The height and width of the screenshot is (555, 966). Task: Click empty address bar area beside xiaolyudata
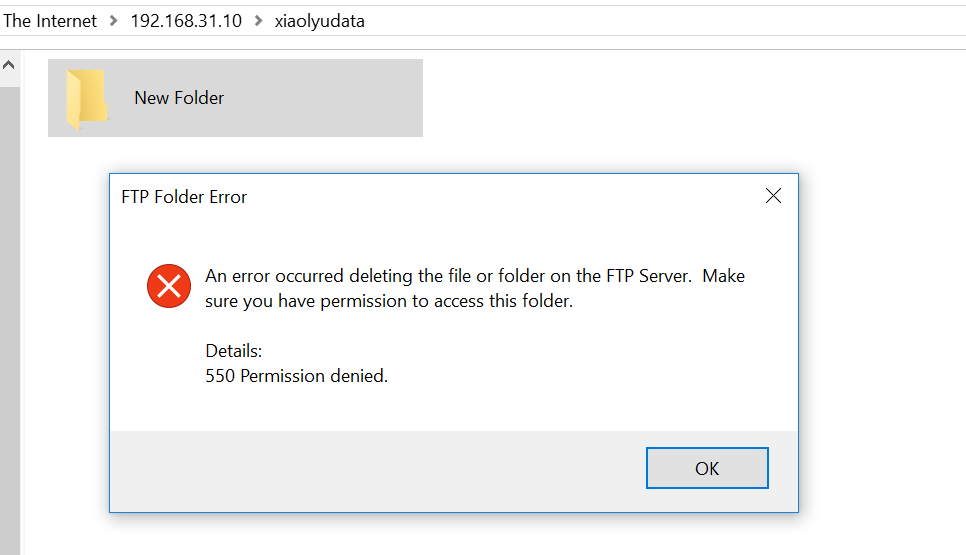[x=665, y=21]
